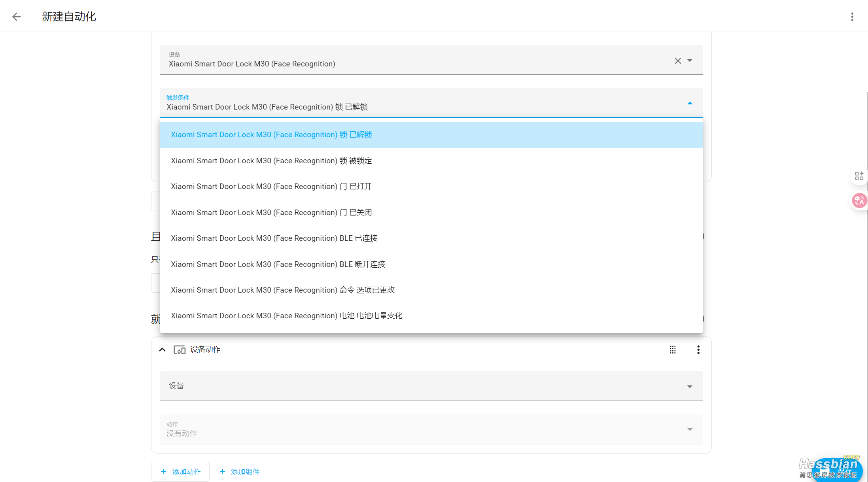
Task: Select the option 门 已打开
Action: (x=431, y=186)
